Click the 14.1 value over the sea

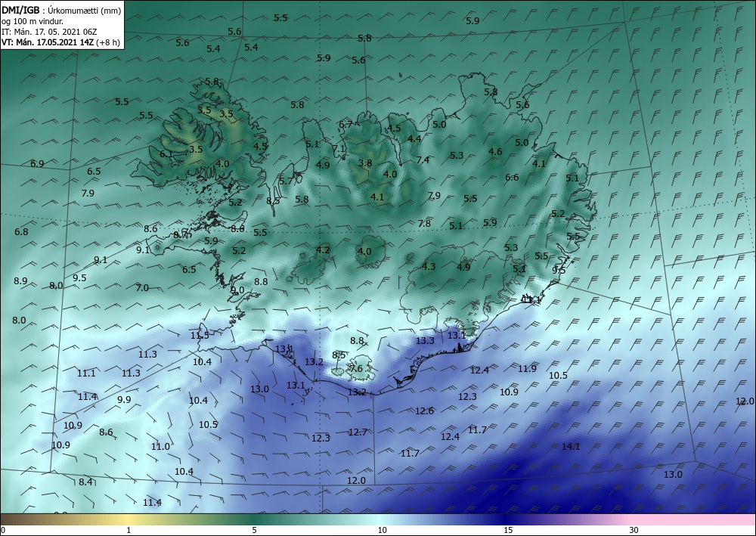[571, 447]
